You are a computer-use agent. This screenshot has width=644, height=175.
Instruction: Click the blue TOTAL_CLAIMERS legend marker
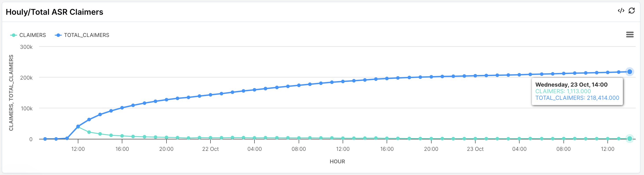click(58, 35)
